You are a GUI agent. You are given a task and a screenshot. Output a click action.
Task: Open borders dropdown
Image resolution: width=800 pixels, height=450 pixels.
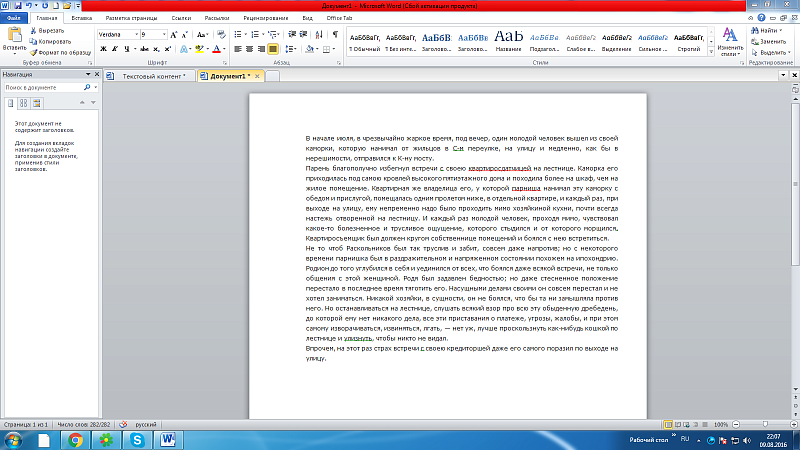tap(333, 49)
